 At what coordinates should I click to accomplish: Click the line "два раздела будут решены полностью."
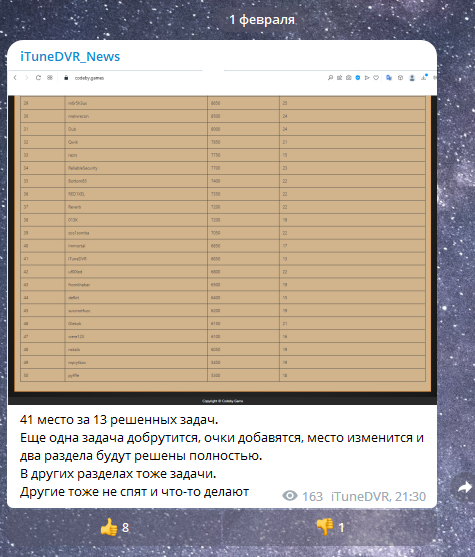[x=141, y=456]
